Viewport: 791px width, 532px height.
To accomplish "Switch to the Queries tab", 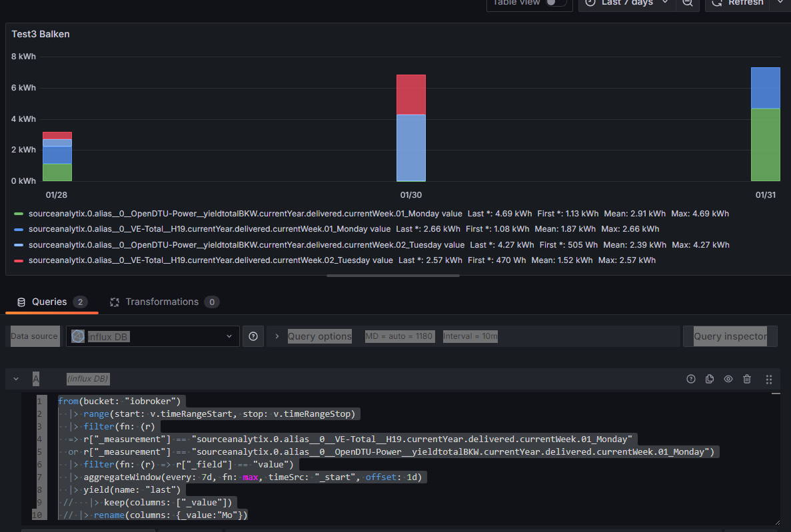I will coord(52,302).
